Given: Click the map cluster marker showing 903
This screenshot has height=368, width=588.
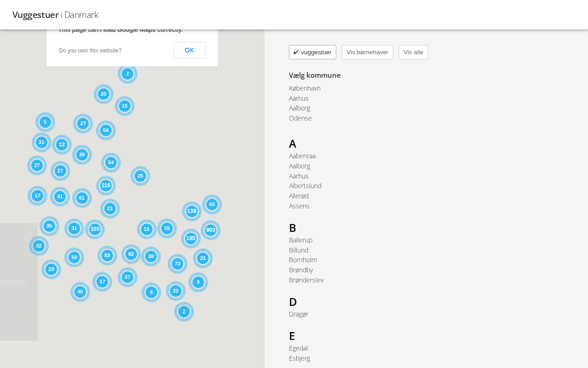Looking at the screenshot, I should point(210,230).
